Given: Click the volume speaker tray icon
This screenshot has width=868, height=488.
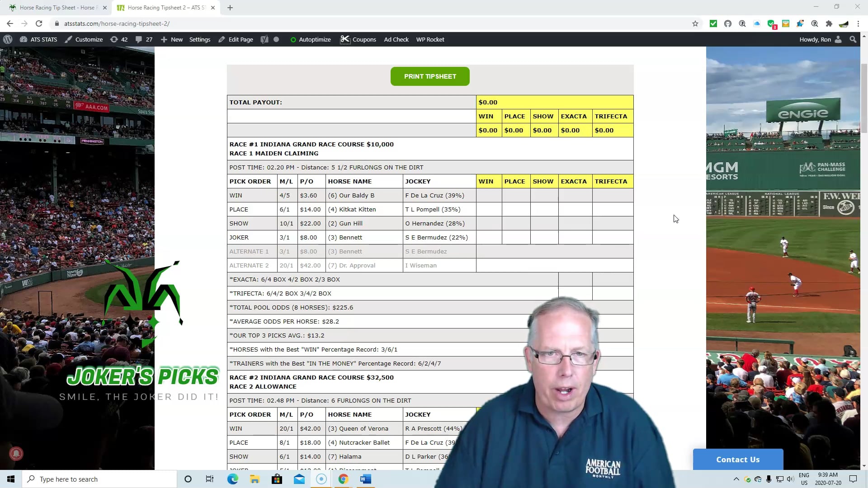Looking at the screenshot, I should tap(790, 479).
